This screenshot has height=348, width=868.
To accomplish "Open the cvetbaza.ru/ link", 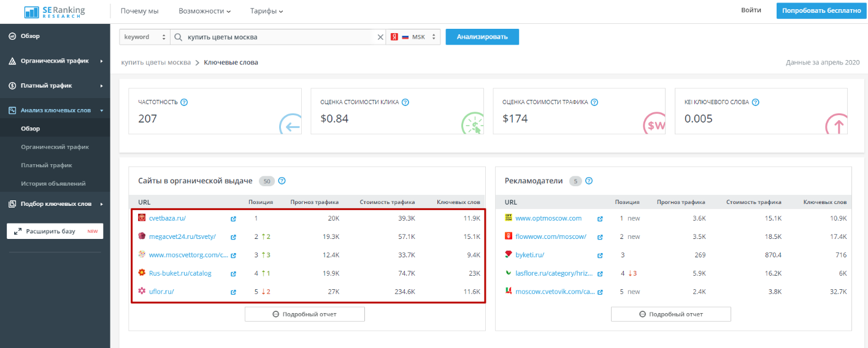I will tap(167, 219).
